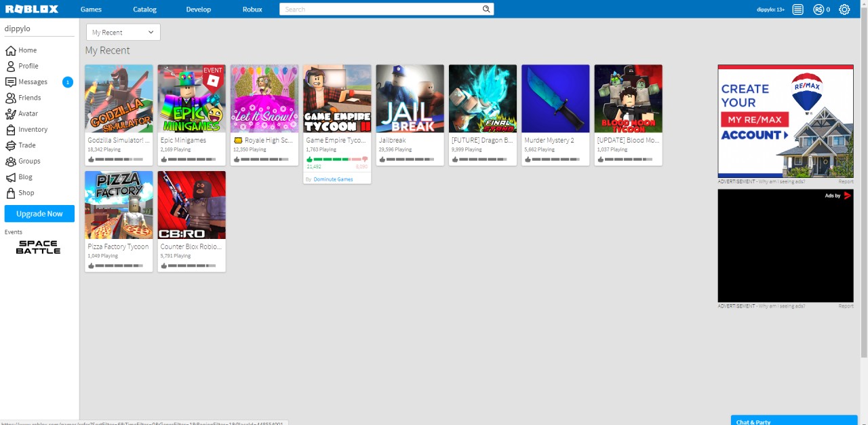The image size is (868, 425).
Task: Click the RE/MAX advertisement banner
Action: [x=786, y=121]
